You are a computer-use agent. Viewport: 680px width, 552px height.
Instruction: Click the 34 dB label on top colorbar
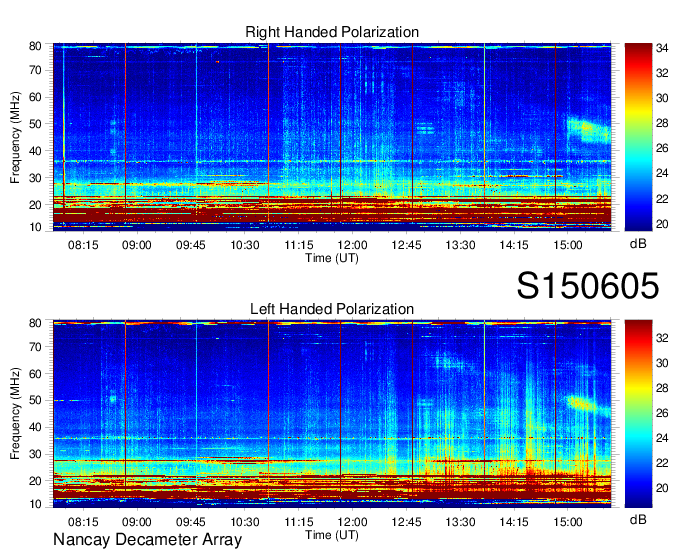tap(662, 48)
